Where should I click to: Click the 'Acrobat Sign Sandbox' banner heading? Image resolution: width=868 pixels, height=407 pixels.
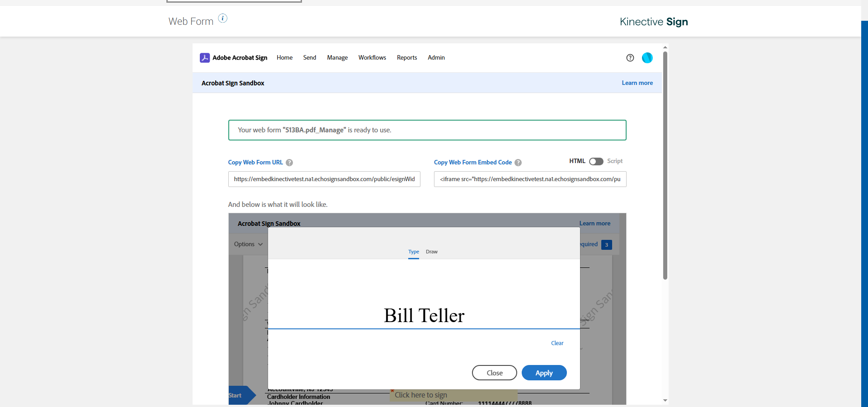[x=233, y=83]
